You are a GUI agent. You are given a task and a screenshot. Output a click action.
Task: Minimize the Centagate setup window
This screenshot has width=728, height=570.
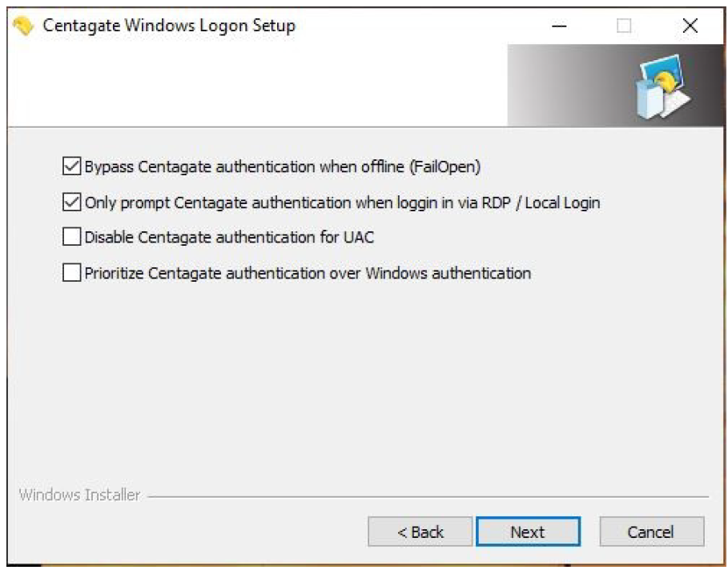click(559, 26)
